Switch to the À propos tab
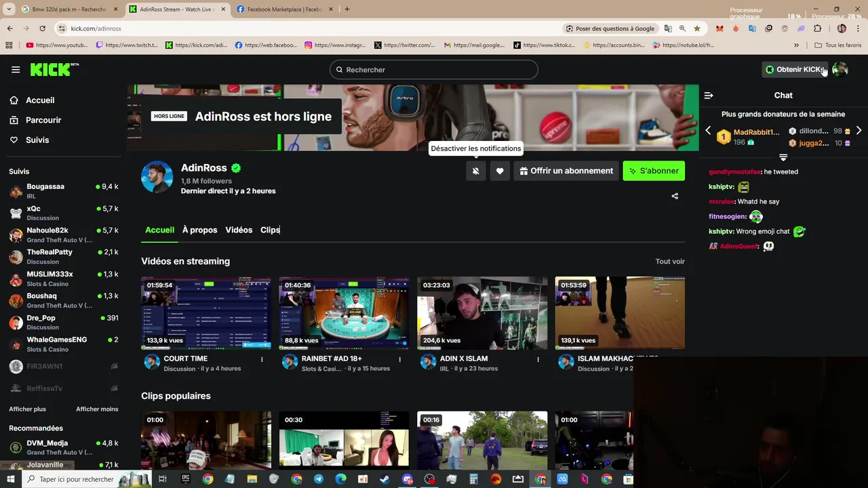868x488 pixels. point(199,230)
